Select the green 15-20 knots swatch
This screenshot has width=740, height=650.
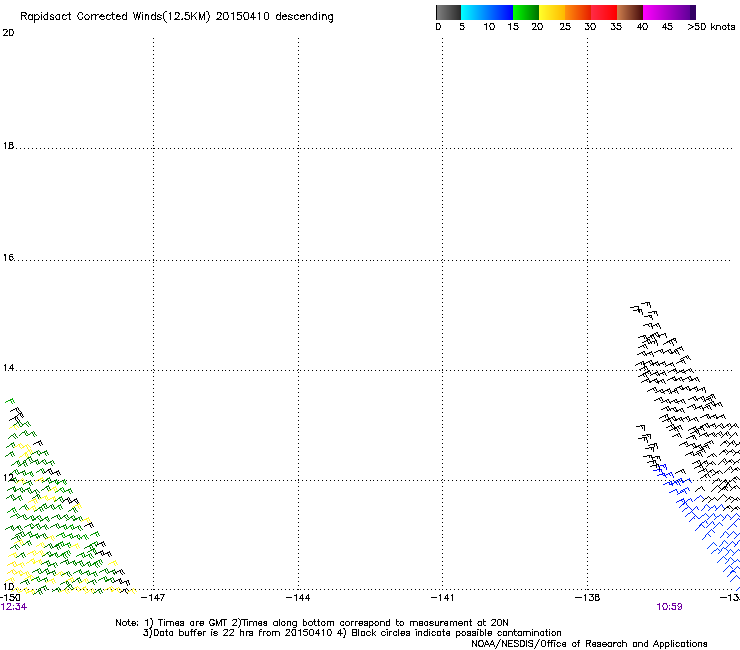526,12
